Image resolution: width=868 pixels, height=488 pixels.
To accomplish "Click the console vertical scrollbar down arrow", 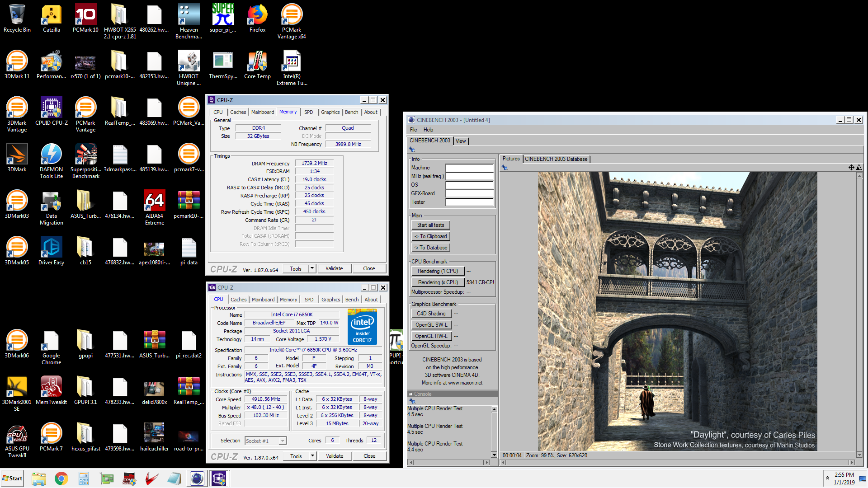I will pyautogui.click(x=494, y=455).
